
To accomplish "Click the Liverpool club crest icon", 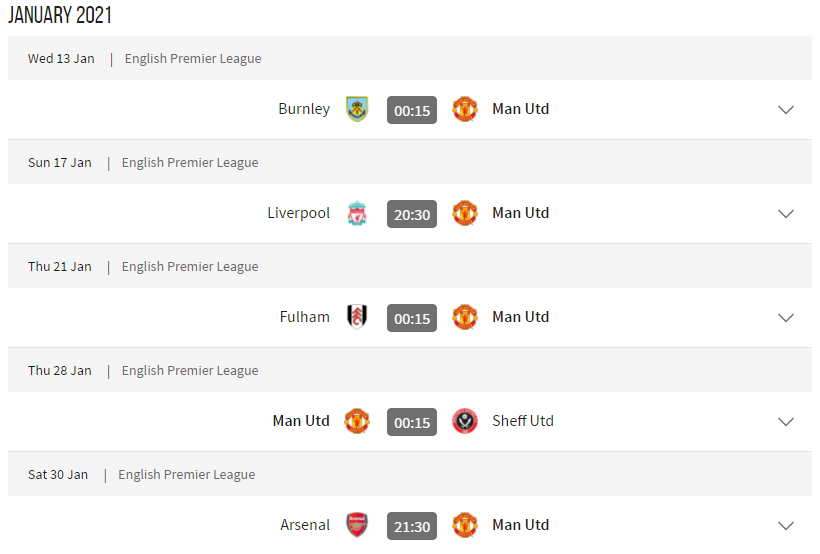I will click(x=357, y=213).
